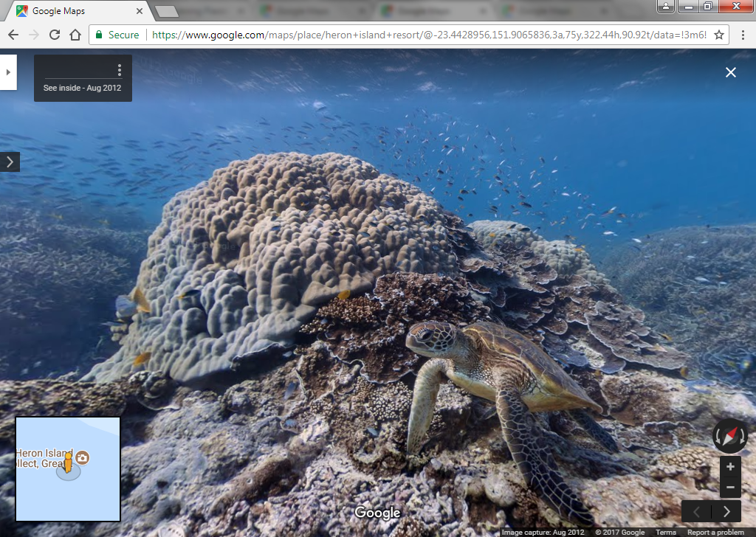Click Report a problem link
This screenshot has height=537, width=756.
click(x=715, y=533)
